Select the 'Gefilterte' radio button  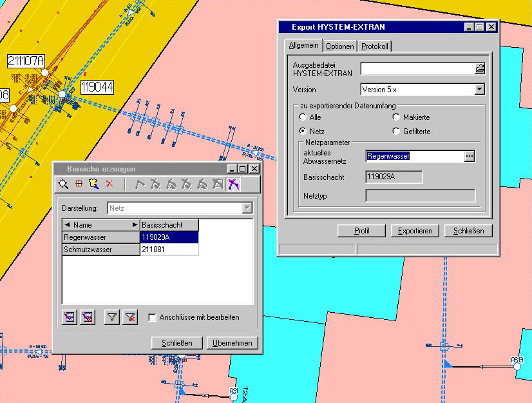coord(396,132)
